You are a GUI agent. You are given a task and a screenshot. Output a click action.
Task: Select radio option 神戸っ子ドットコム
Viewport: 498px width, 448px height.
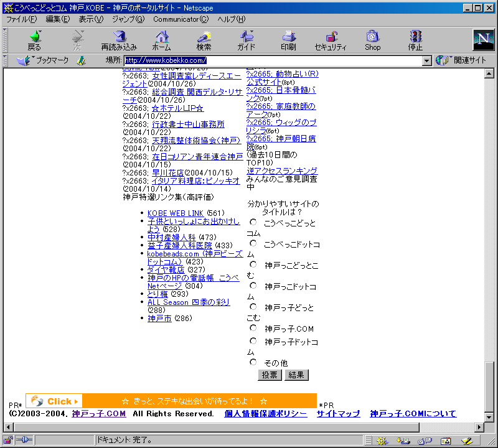(x=253, y=341)
